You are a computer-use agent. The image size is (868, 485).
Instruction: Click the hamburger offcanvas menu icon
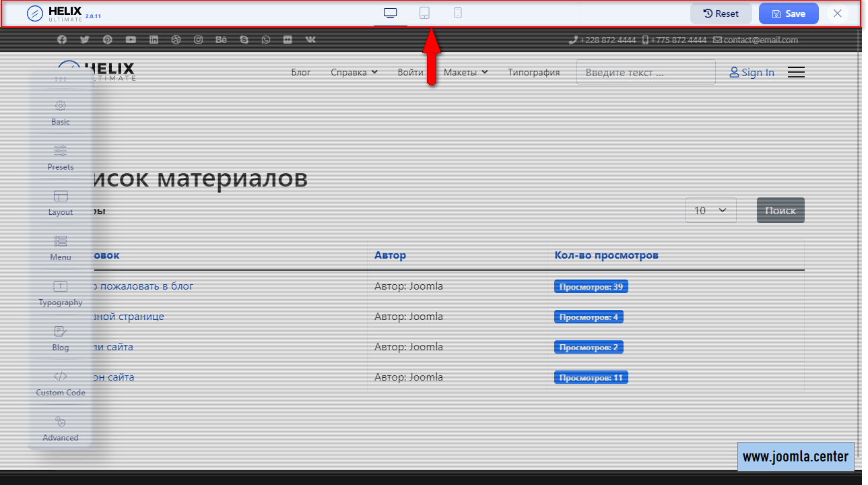796,72
